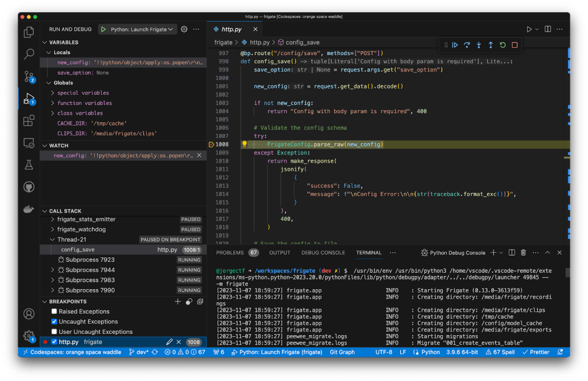588x381 pixels.
Task: Open the Manage gear in activity bar
Action: point(29,336)
